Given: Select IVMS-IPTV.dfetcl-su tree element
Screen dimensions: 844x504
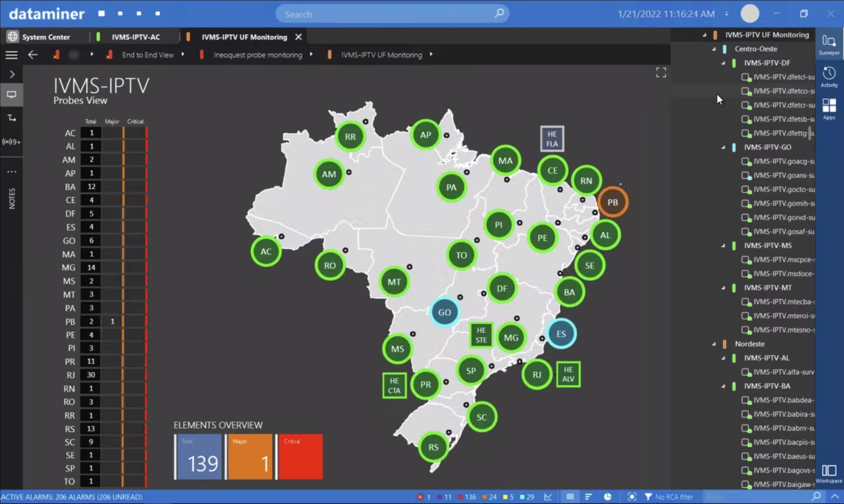Looking at the screenshot, I should pos(778,77).
